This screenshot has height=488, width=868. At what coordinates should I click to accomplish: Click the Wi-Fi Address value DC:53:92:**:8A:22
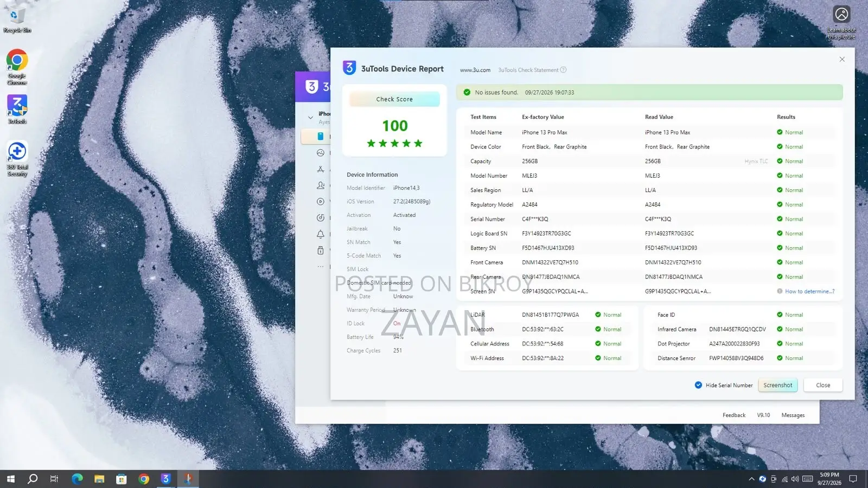pyautogui.click(x=543, y=358)
